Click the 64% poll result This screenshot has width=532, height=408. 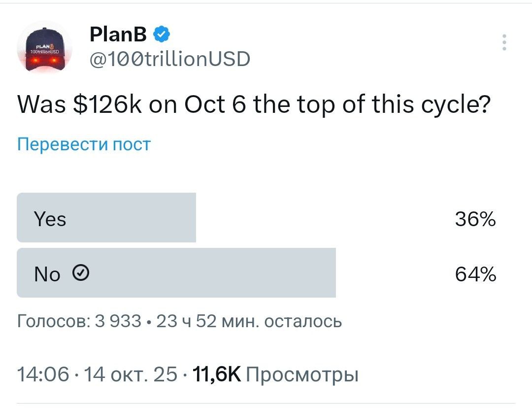[x=475, y=273]
